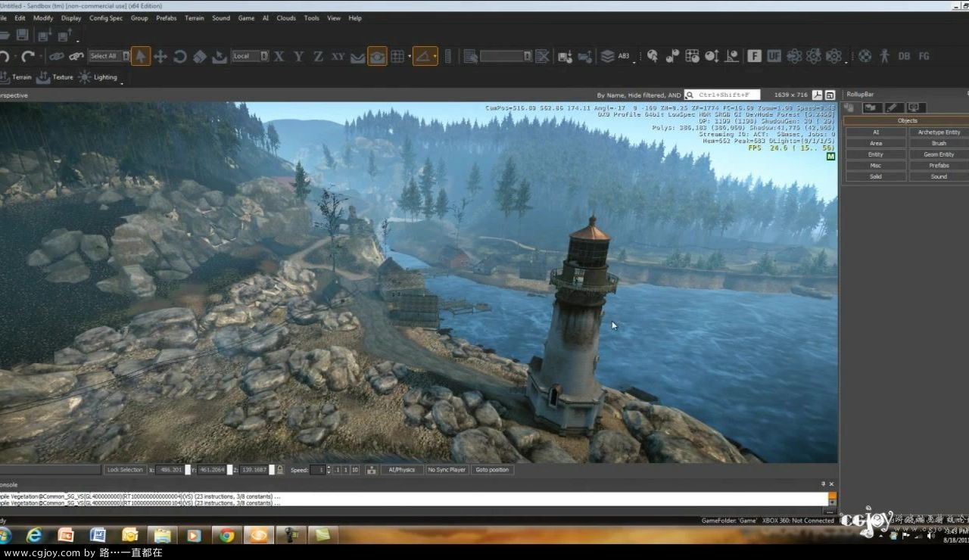Viewport: 969px width, 560px height.
Task: Click the Terrain editor button
Action: coord(16,77)
